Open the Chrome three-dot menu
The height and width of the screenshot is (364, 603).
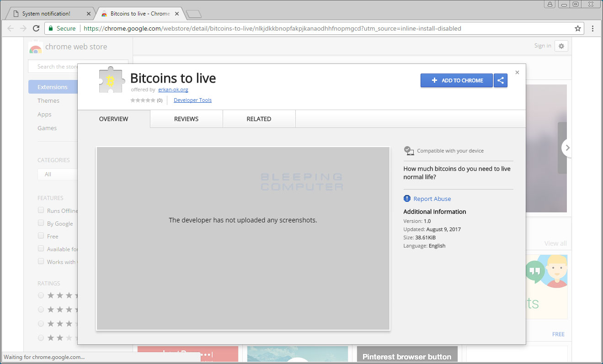point(592,28)
